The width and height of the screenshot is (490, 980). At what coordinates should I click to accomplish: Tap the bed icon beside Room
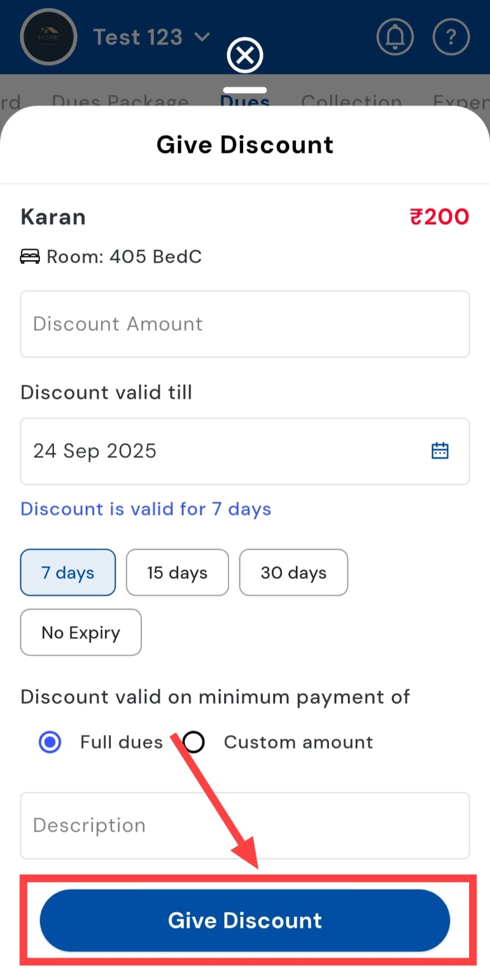point(30,257)
